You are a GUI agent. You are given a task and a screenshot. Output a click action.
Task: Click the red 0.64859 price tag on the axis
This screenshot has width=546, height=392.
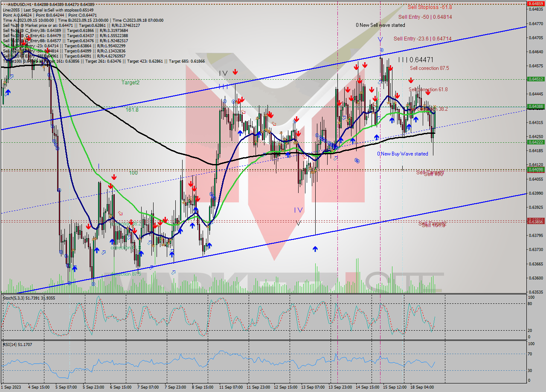coord(536,3)
